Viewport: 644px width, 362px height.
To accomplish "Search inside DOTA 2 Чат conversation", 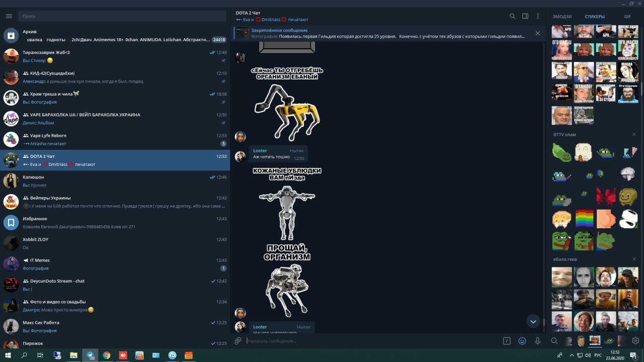I will tap(512, 16).
